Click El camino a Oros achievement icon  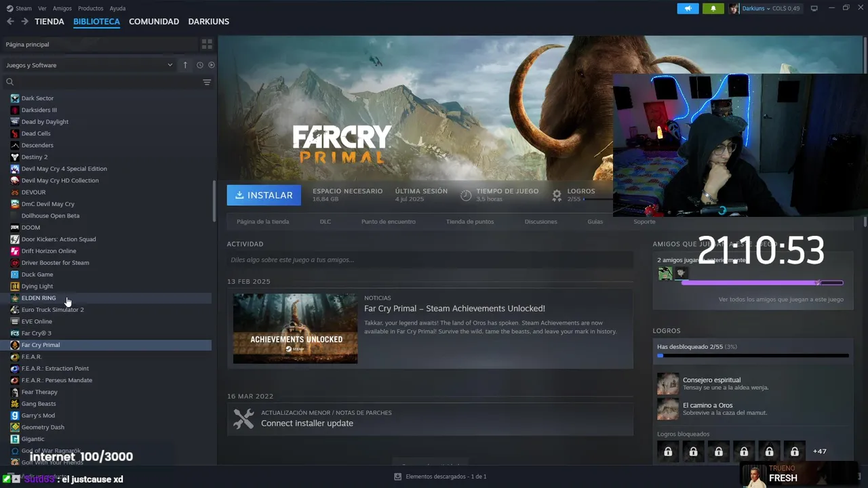(x=668, y=409)
